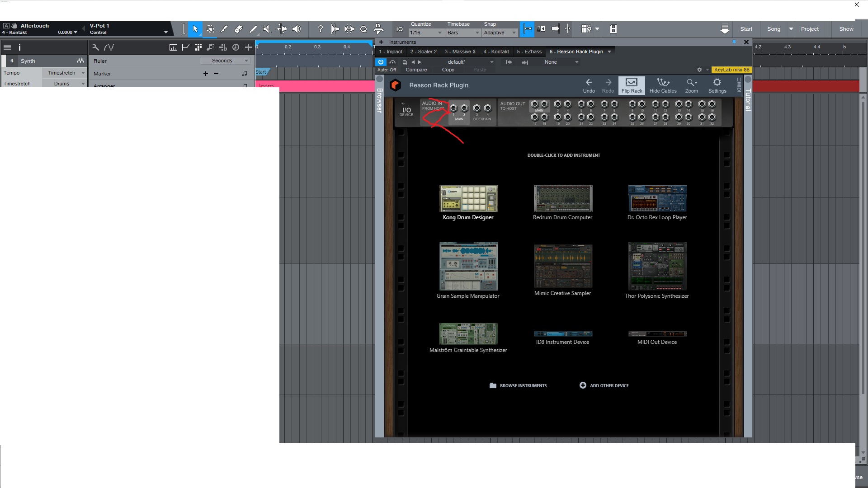Click the wrench track options icon
This screenshot has width=868, height=488.
click(95, 47)
